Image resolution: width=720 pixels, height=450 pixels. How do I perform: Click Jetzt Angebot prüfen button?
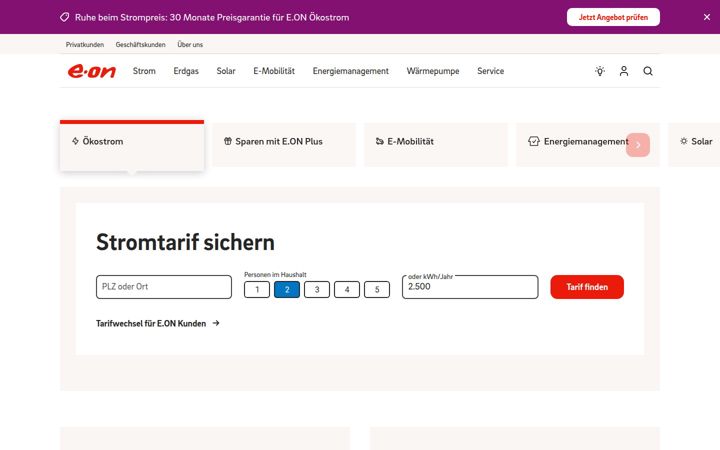pos(613,17)
